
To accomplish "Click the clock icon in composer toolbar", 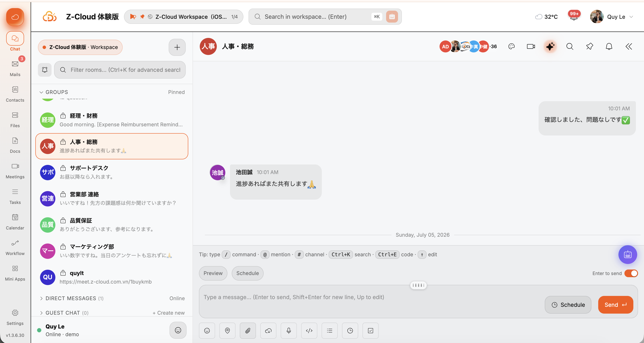I will pyautogui.click(x=350, y=331).
